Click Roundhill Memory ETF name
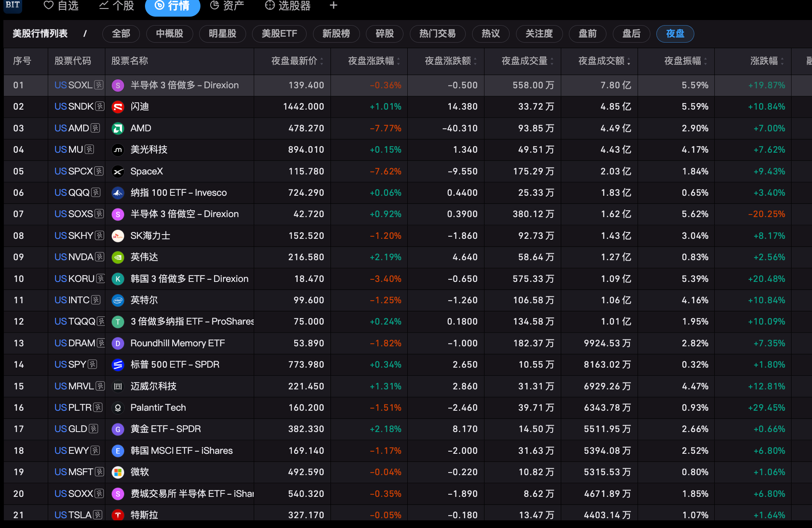The width and height of the screenshot is (812, 528). [178, 343]
